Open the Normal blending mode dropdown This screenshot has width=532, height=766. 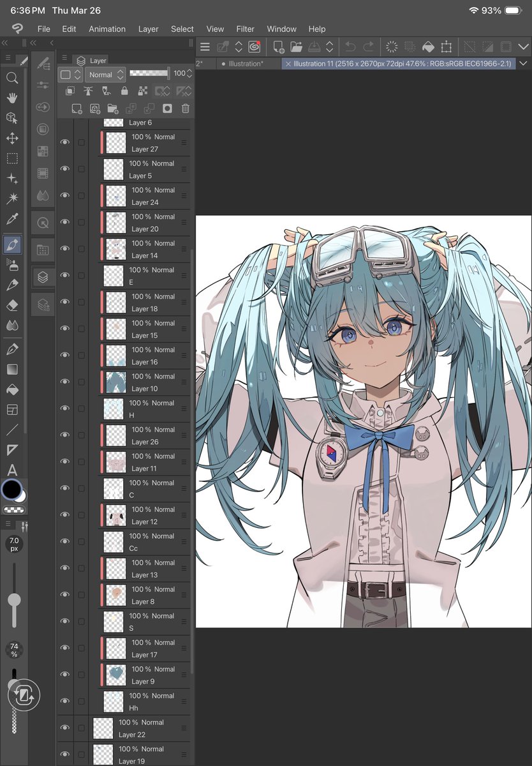tap(105, 75)
